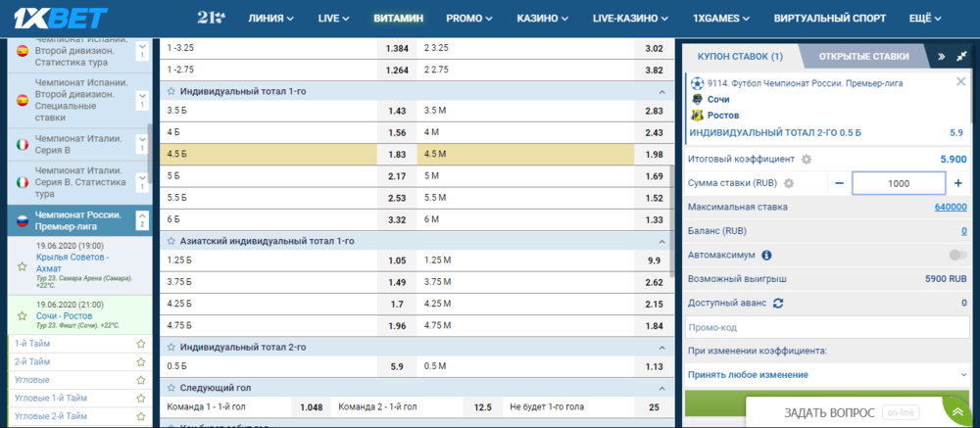Star the Азиатский индивидуальный тотал 1-го section
The image size is (980, 428).
[x=171, y=241]
